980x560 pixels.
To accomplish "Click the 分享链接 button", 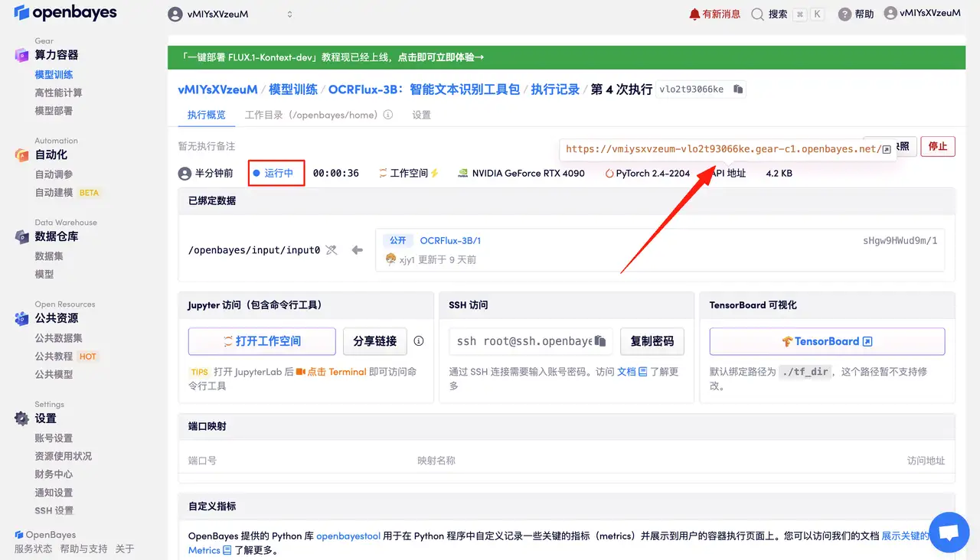I will point(375,341).
